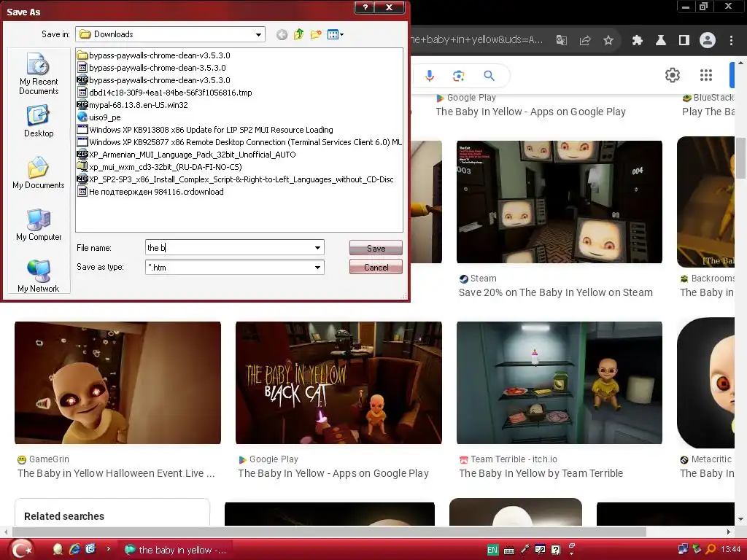Select bypass-paywalls-chrome-clean-3.5.3.0 file

click(x=152, y=68)
